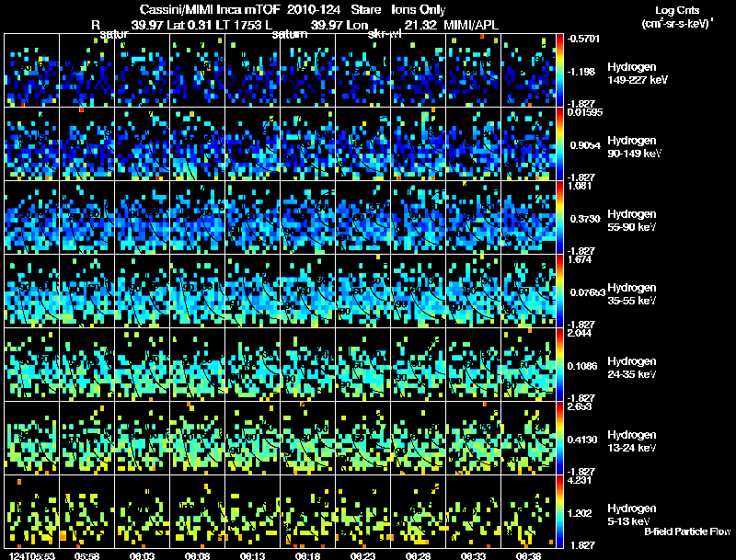Click the '06:23' time label
This screenshot has height=560, width=736.
point(362,555)
